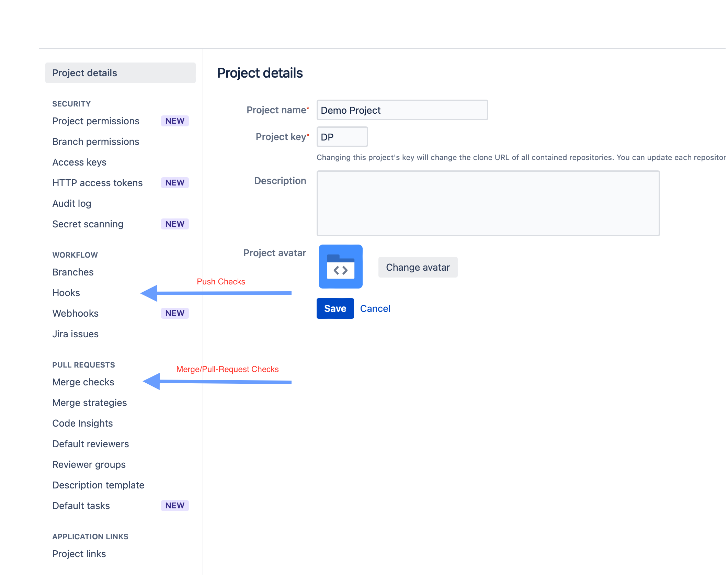Click into the Project key field
The height and width of the screenshot is (575, 728).
342,137
